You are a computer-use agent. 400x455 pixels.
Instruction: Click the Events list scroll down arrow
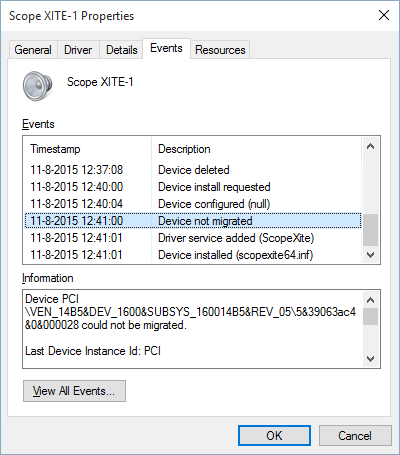coord(370,255)
